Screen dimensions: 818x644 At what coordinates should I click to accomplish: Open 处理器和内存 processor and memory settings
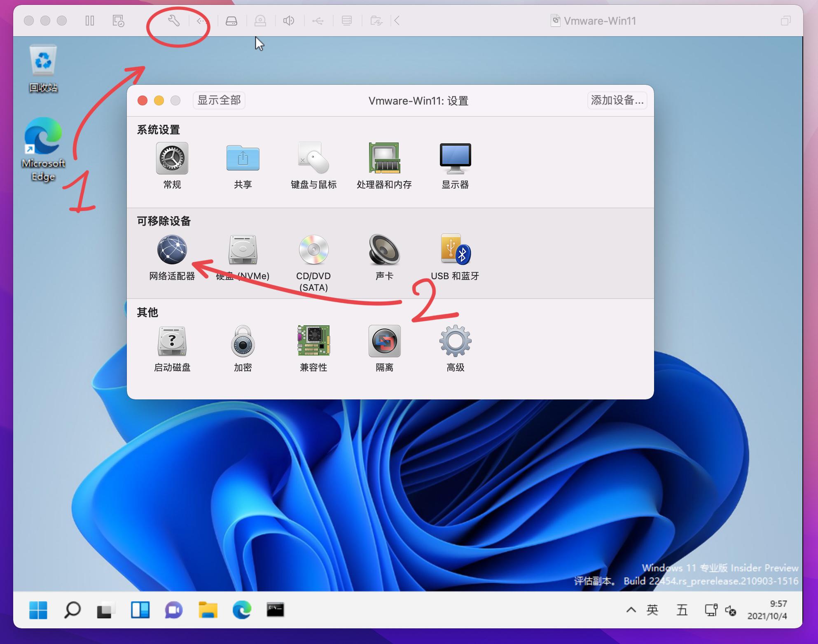384,159
